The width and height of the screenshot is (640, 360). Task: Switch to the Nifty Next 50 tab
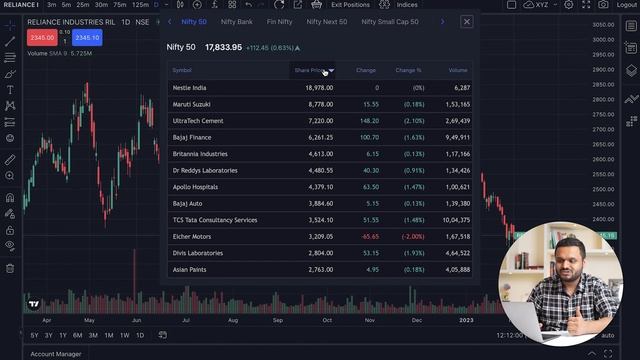[327, 22]
